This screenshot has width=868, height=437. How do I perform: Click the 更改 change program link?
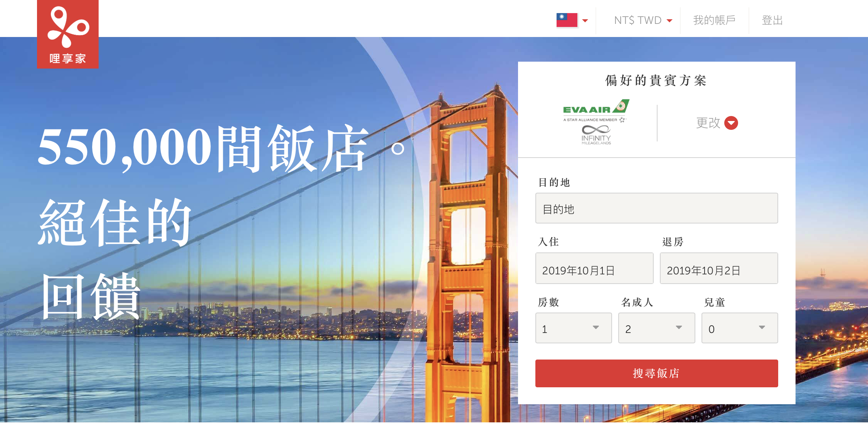tap(708, 123)
